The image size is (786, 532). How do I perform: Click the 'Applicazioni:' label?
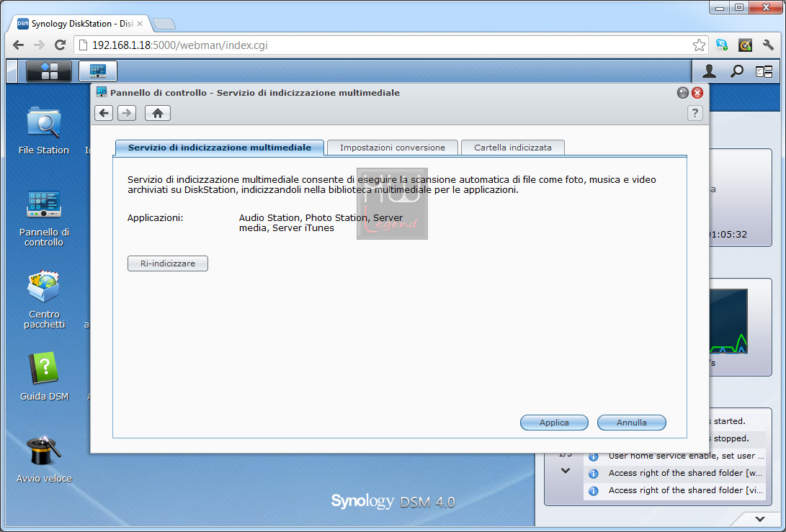pos(156,218)
